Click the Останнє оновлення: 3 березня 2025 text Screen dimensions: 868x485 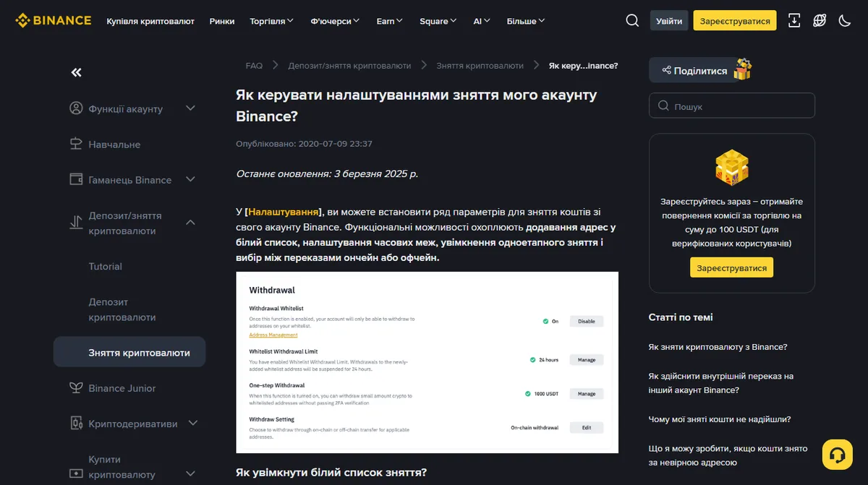coord(327,173)
